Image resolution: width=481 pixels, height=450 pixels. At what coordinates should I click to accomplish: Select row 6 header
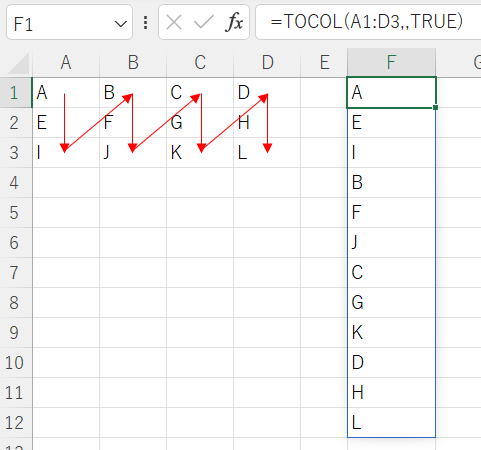tap(16, 242)
